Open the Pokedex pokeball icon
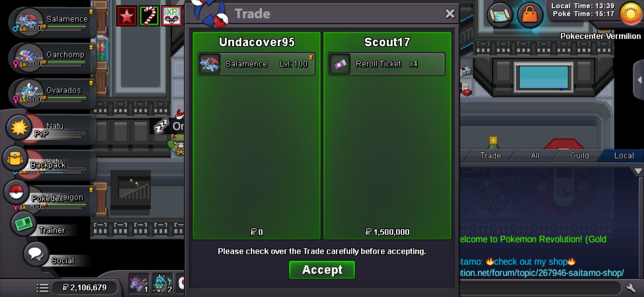The height and width of the screenshot is (297, 644). point(16,192)
